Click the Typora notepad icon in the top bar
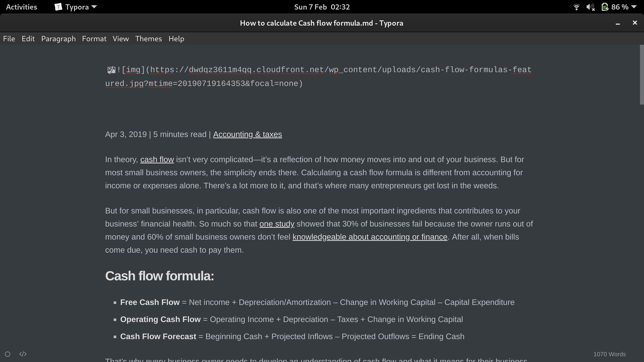 tap(58, 7)
